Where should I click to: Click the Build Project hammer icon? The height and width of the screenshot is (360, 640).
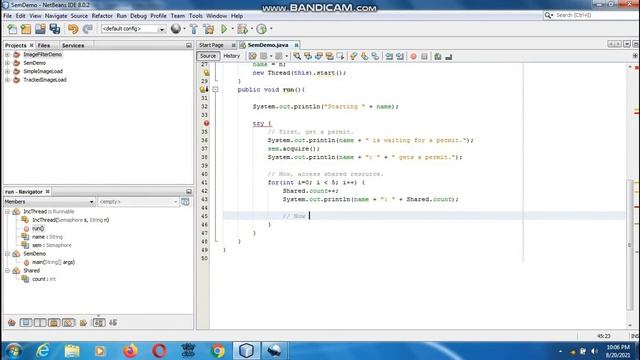[x=194, y=29]
